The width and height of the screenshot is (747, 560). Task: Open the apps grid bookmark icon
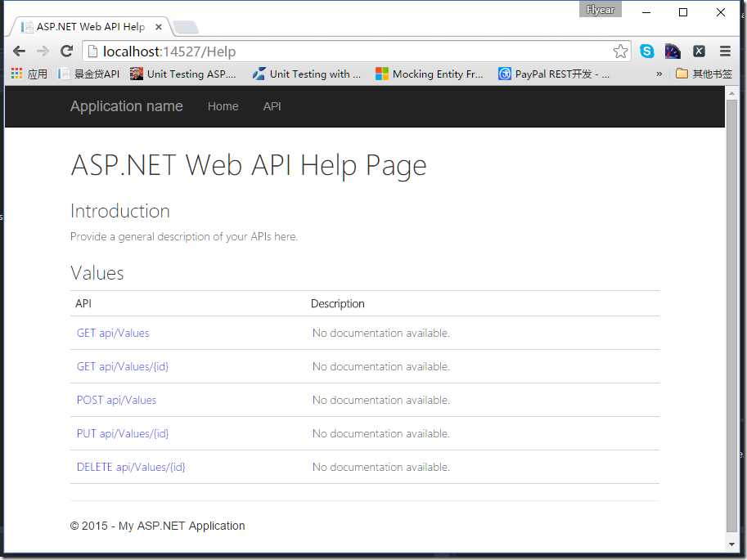click(16, 74)
